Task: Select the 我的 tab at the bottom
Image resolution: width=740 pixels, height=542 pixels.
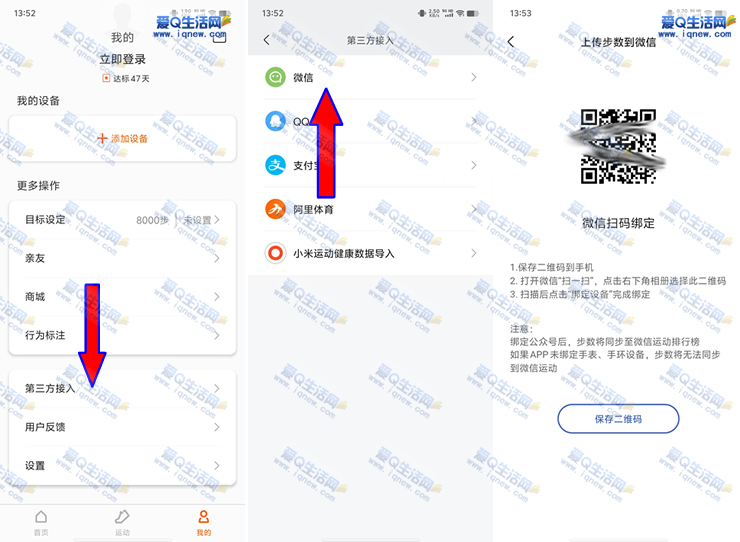Action: tap(204, 523)
